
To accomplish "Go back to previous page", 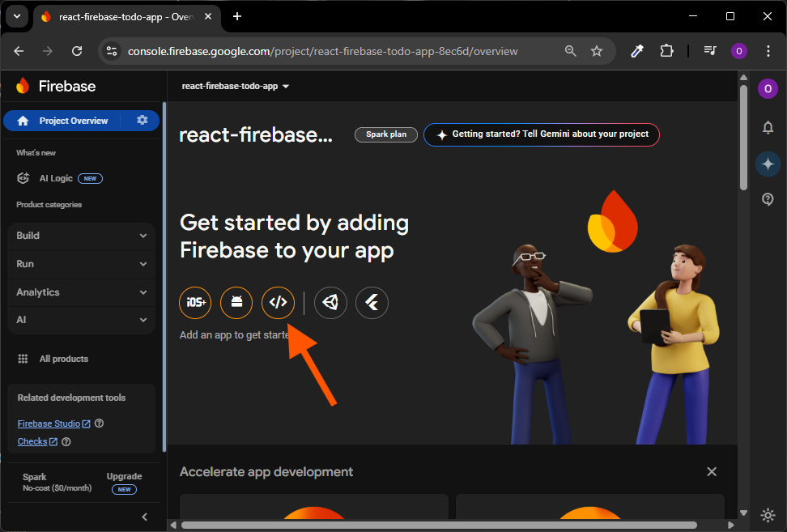I will click(x=19, y=51).
